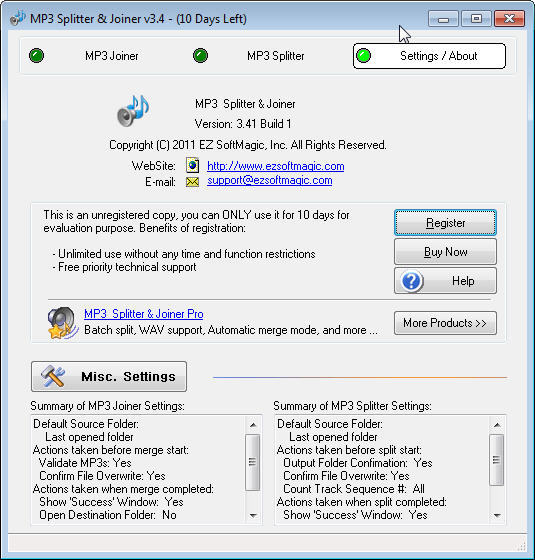535x560 pixels.
Task: Click down arrow of Joiner settings scrollbar
Action: [x=253, y=515]
